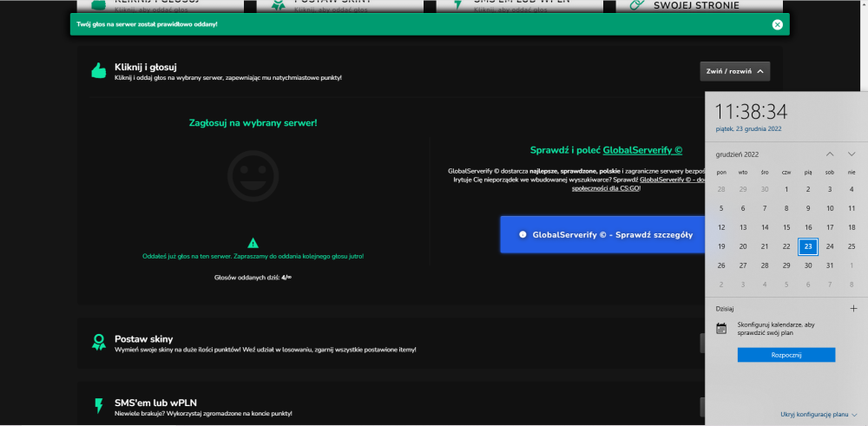Click the 11:38:34 clock display
Viewport: 868px width, 426px height.
[x=751, y=112]
